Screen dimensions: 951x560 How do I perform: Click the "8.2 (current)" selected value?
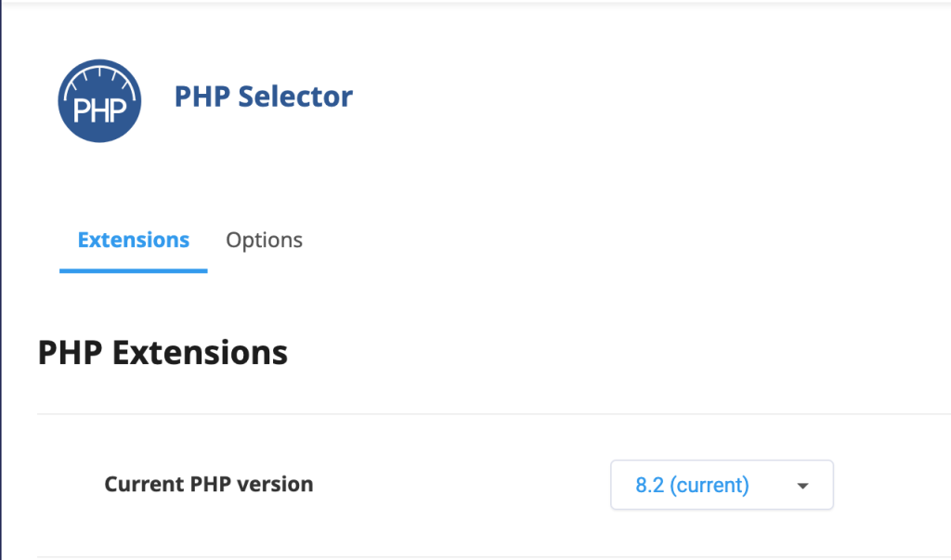(692, 485)
